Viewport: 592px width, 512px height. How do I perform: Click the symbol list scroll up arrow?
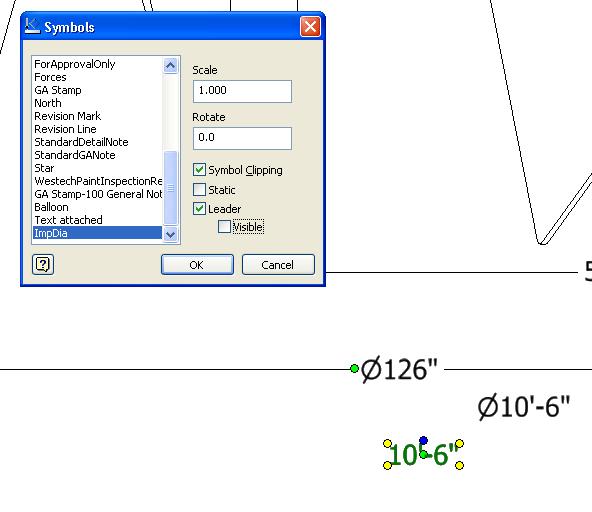click(171, 66)
